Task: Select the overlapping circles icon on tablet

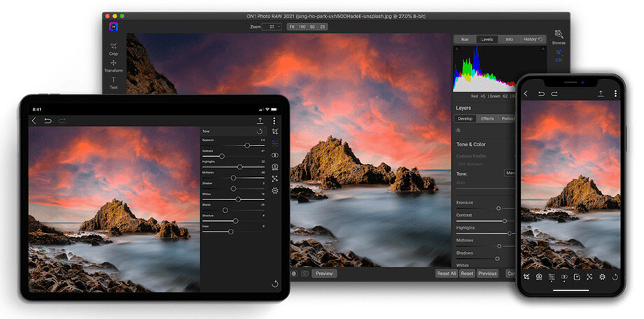Action: (275, 155)
